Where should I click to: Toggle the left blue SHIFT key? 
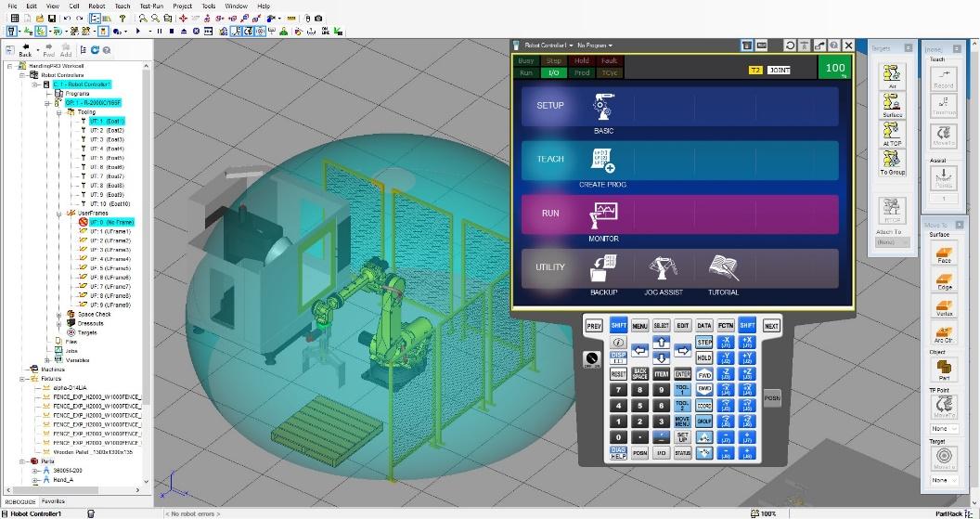pos(618,325)
